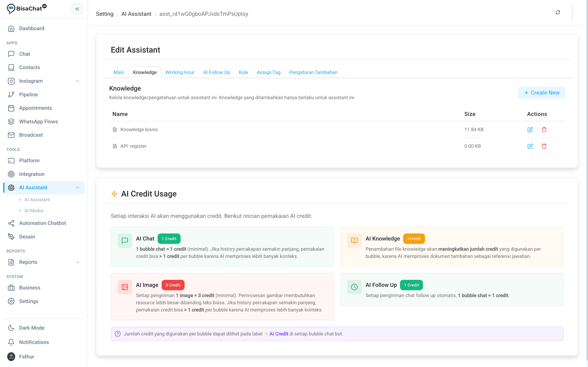
Task: Switch to the Main tab
Action: 119,72
